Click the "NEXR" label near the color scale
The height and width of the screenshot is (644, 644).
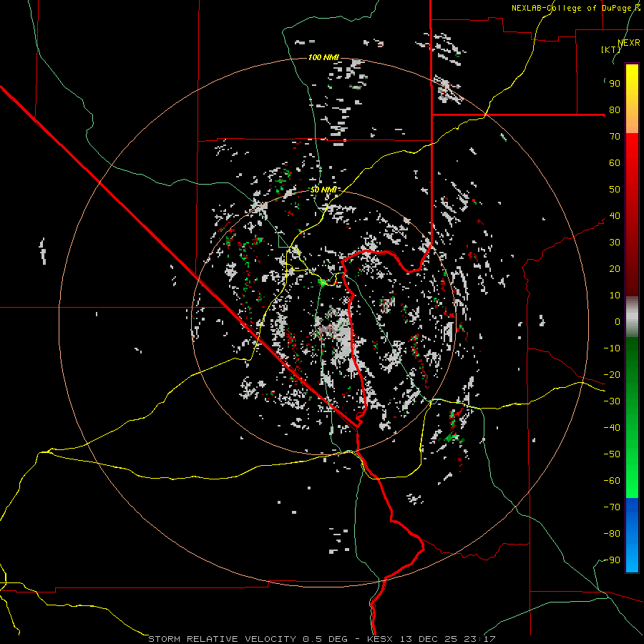[x=629, y=43]
